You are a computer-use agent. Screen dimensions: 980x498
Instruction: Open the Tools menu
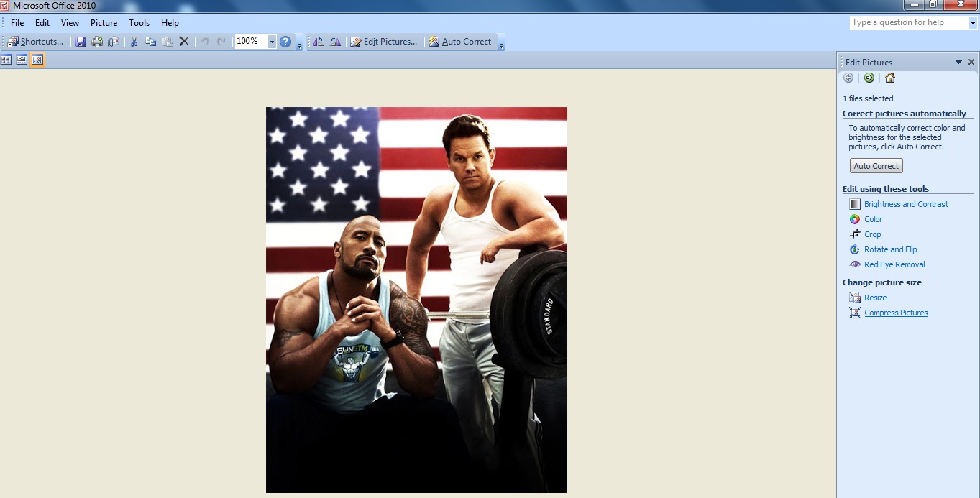coord(139,23)
